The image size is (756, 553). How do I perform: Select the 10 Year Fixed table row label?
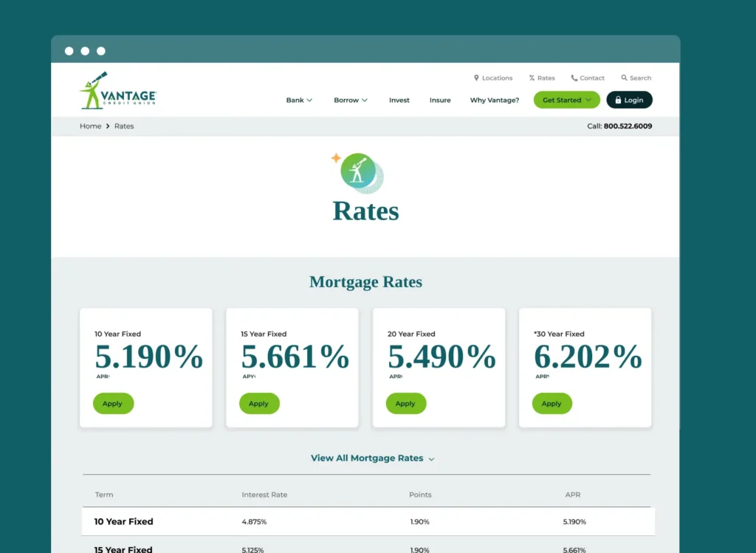tap(123, 522)
